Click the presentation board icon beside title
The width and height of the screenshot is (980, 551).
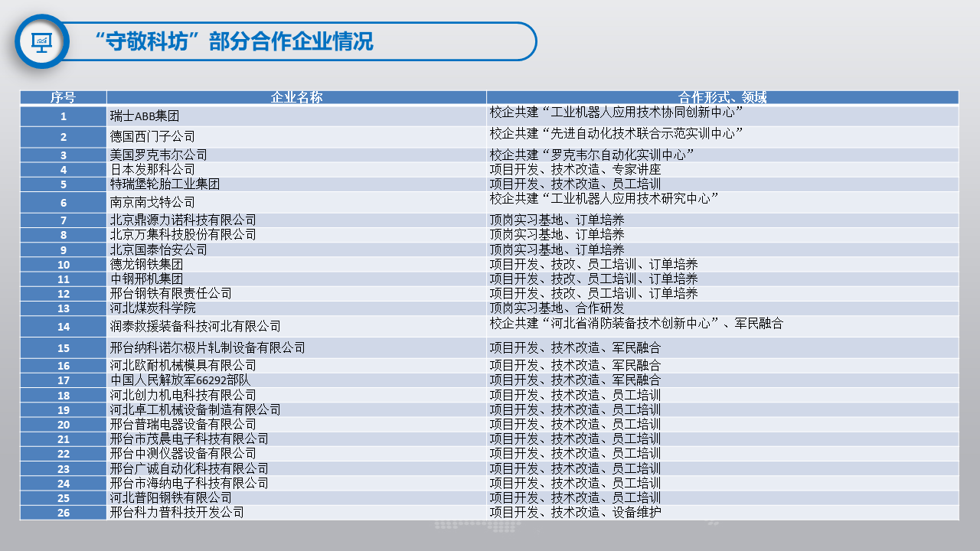[42, 41]
